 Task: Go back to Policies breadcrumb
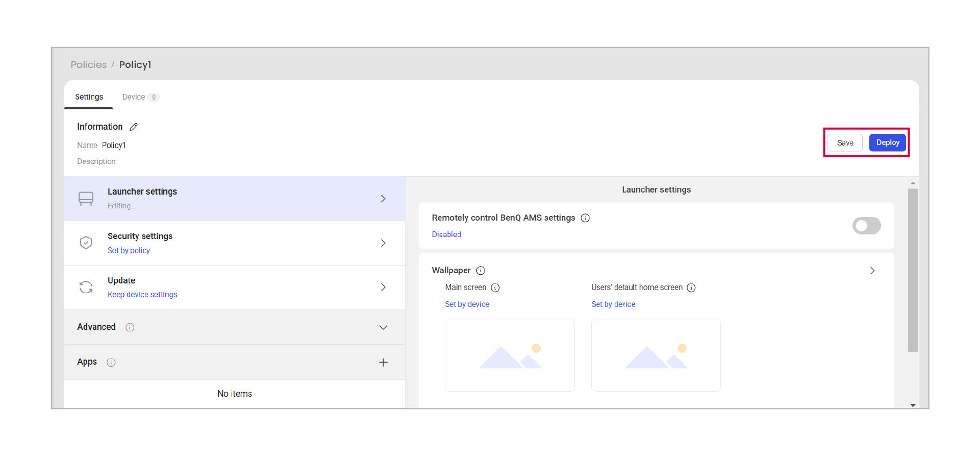coord(89,65)
